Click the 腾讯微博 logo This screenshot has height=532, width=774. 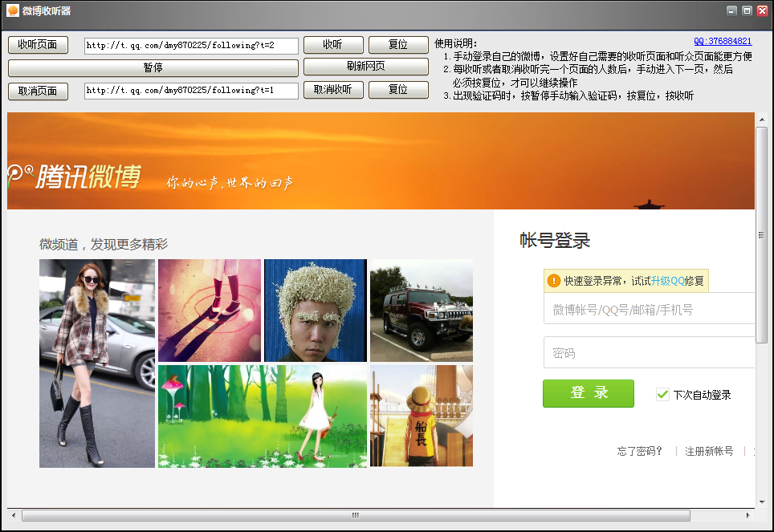click(x=75, y=177)
